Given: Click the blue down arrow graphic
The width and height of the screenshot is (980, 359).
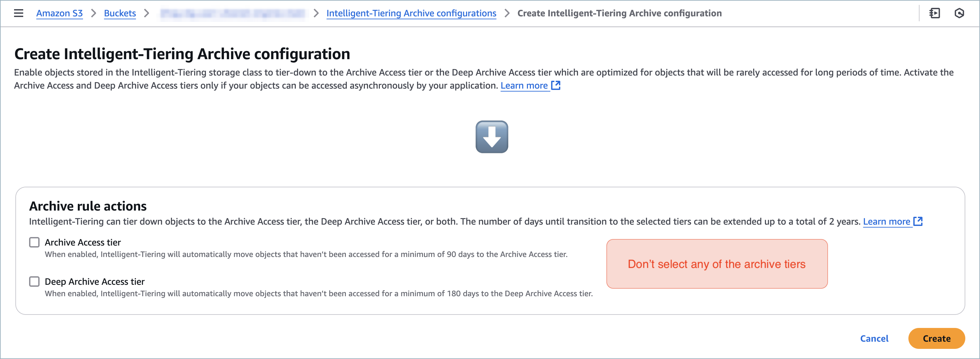Looking at the screenshot, I should click(x=492, y=137).
